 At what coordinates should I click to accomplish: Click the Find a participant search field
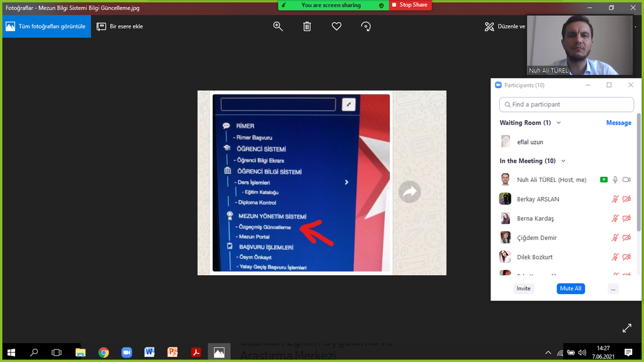tap(566, 105)
